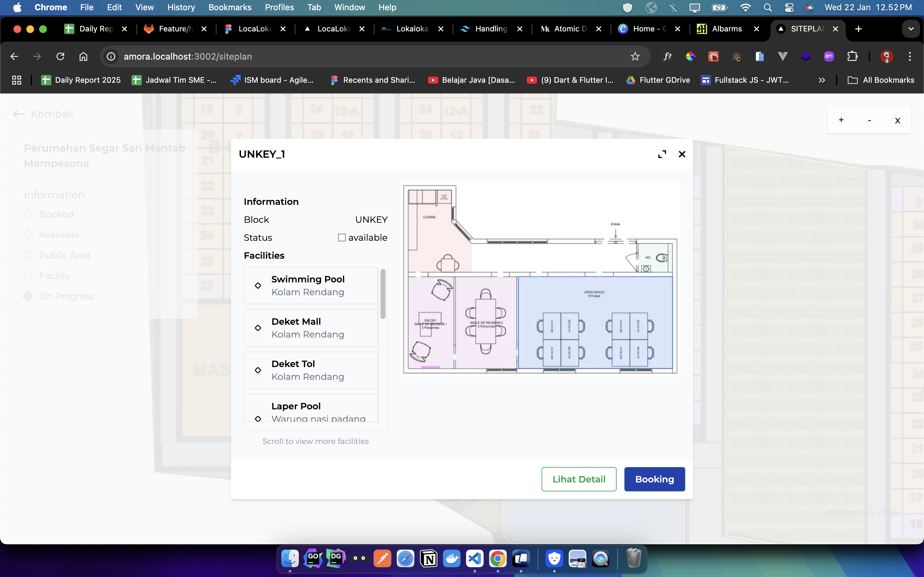This screenshot has width=924, height=577.
Task: Click the Lihat Detail button
Action: pos(578,479)
